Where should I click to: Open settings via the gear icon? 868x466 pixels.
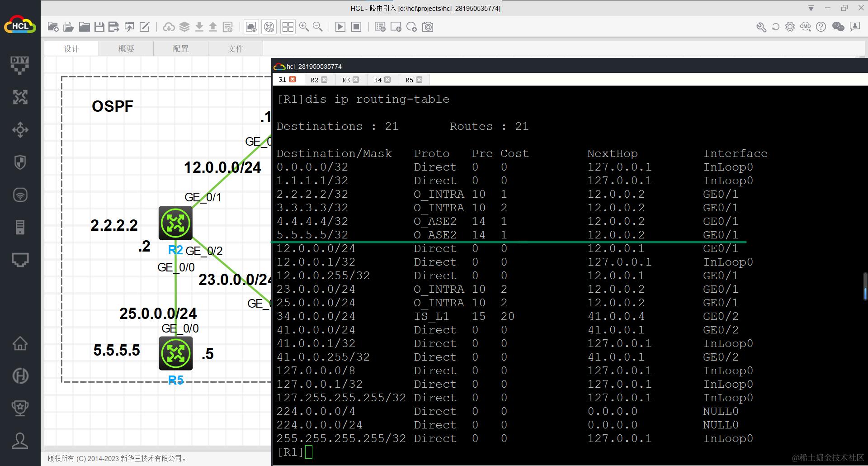pos(790,27)
